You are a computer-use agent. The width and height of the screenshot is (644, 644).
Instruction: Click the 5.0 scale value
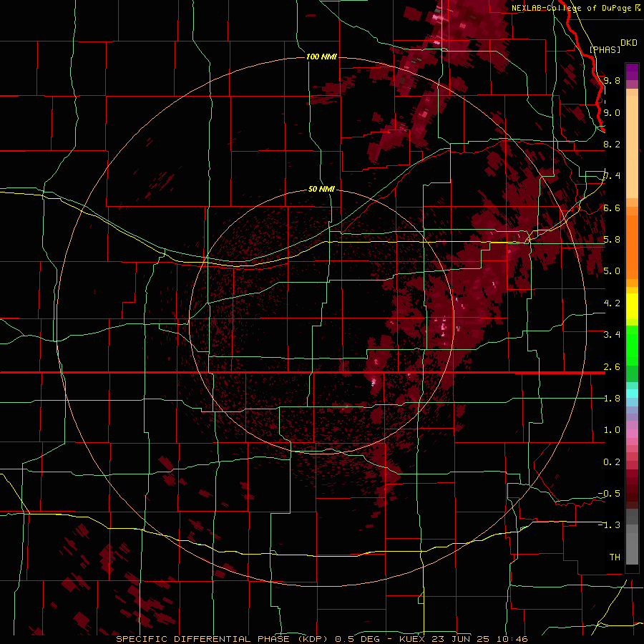(x=612, y=271)
